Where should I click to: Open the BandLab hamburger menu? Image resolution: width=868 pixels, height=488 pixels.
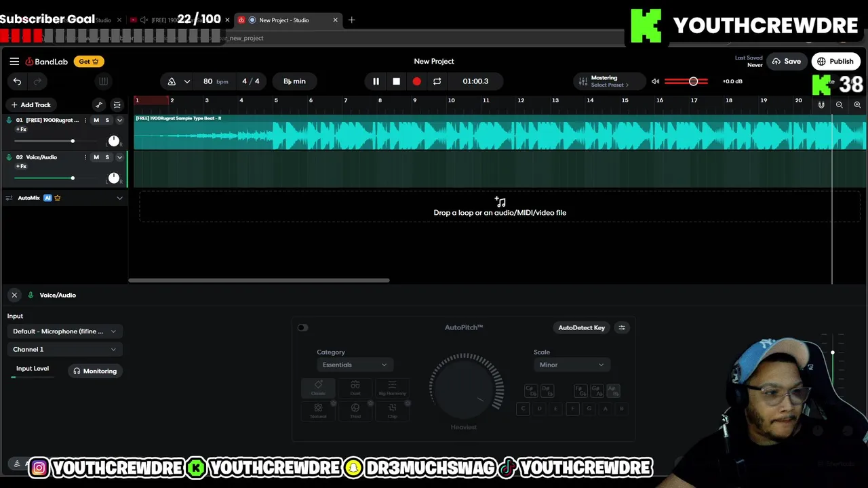pyautogui.click(x=14, y=61)
